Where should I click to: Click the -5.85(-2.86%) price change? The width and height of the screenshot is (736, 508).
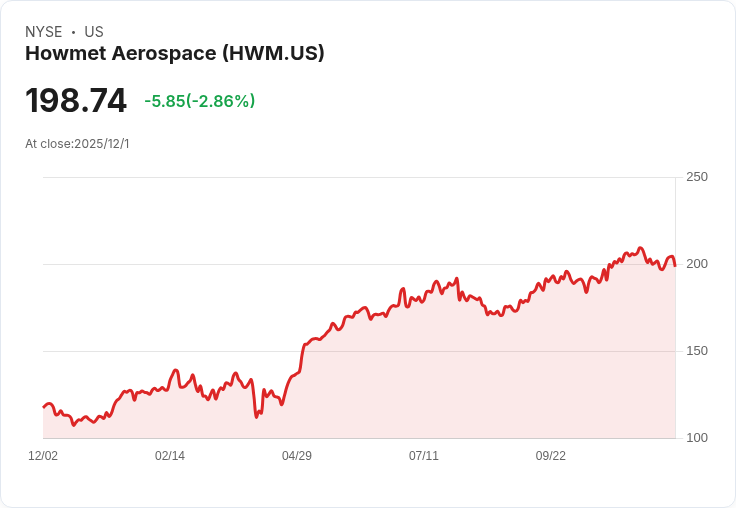199,101
